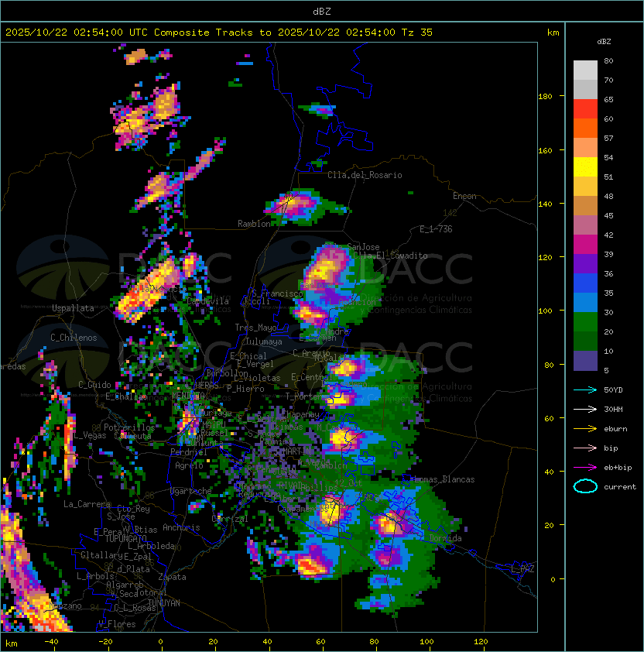The width and height of the screenshot is (644, 652).
Task: Click the Lomas_Blancas place label
Action: 444,479
